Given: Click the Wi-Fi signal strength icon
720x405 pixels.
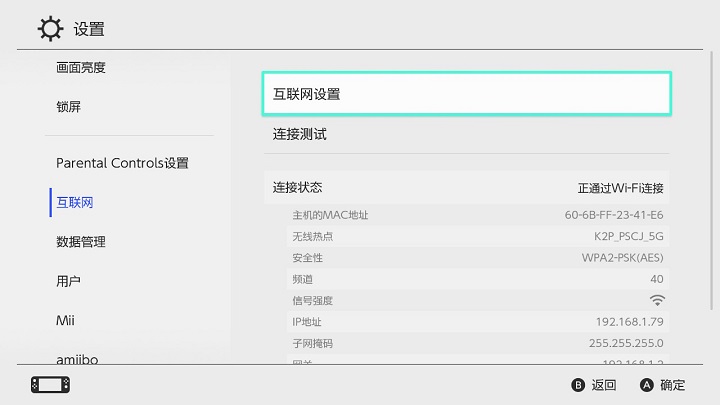Looking at the screenshot, I should pos(657,300).
